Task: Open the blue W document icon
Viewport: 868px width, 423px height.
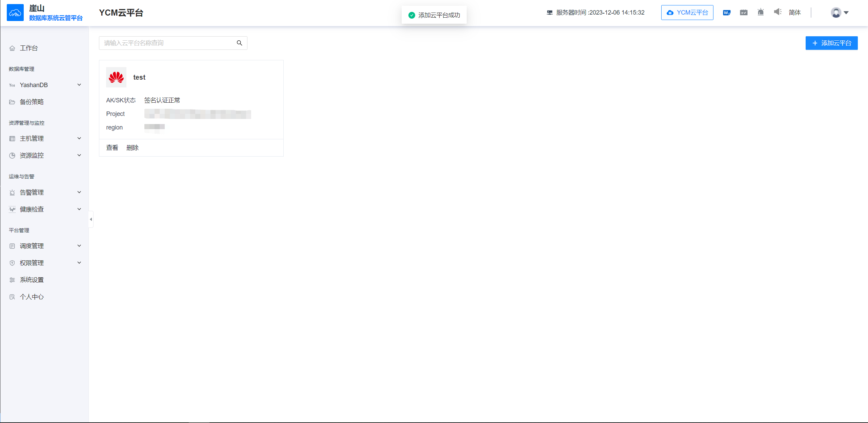Action: pos(726,13)
